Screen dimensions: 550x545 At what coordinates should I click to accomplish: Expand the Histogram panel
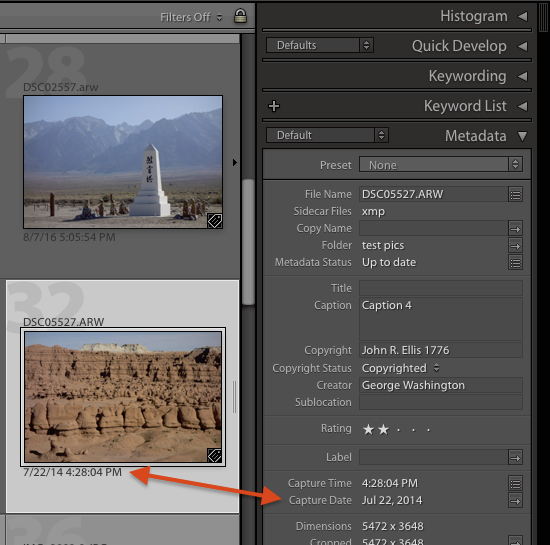click(522, 16)
